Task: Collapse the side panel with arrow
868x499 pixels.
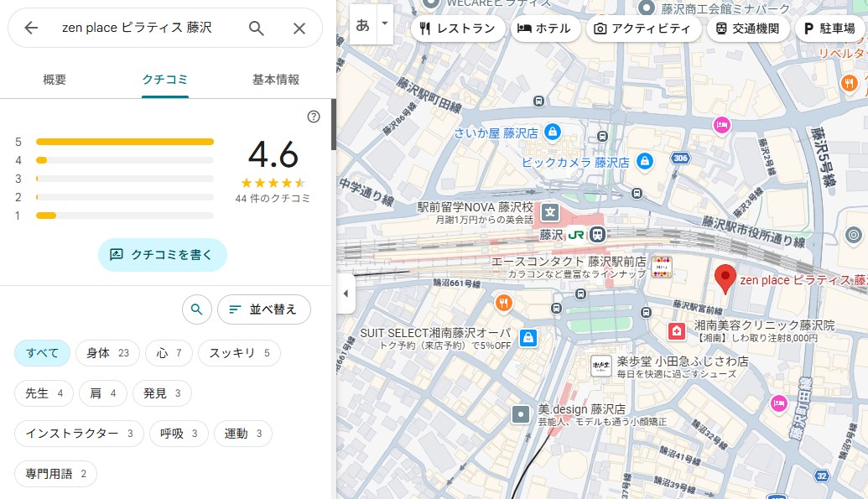Action: click(346, 294)
